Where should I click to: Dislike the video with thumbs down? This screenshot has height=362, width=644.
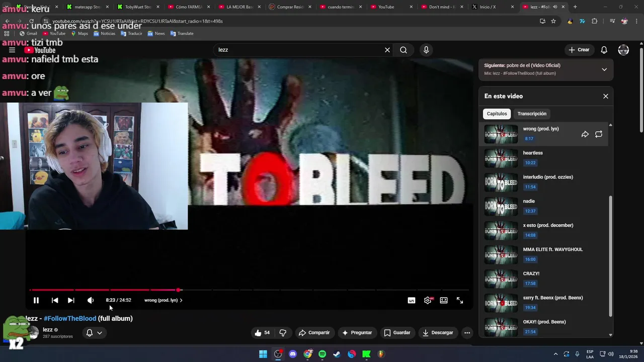point(283,333)
